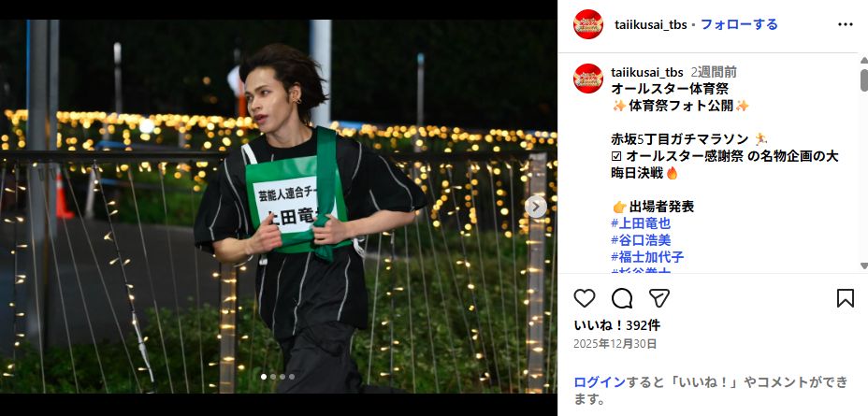This screenshot has height=416, width=868.
Task: Jump to the fourth carousel dot
Action: [x=292, y=377]
